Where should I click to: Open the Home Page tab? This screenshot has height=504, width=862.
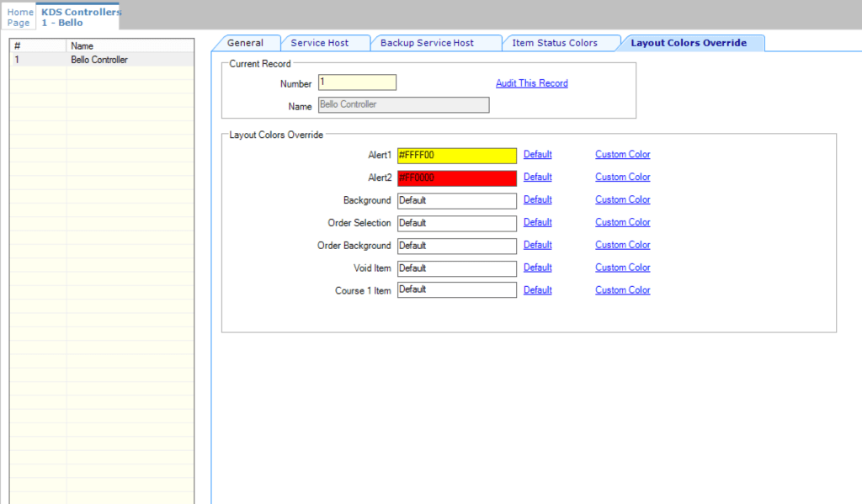(20, 17)
